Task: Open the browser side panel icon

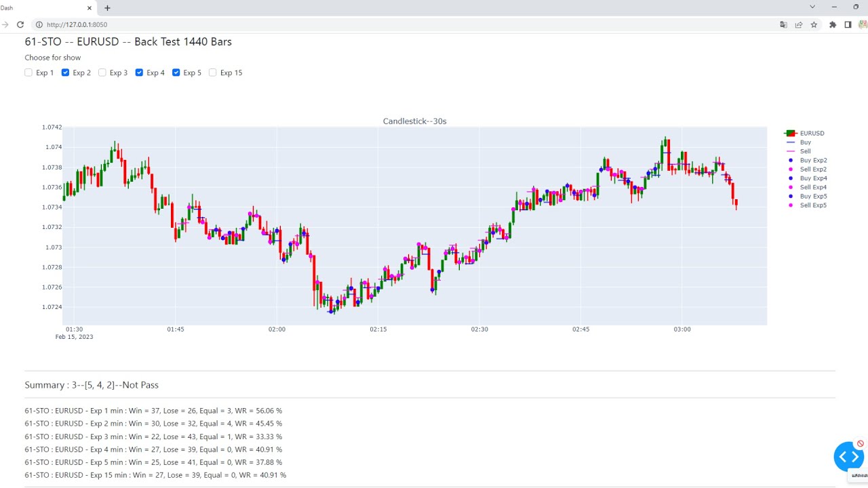Action: (848, 24)
